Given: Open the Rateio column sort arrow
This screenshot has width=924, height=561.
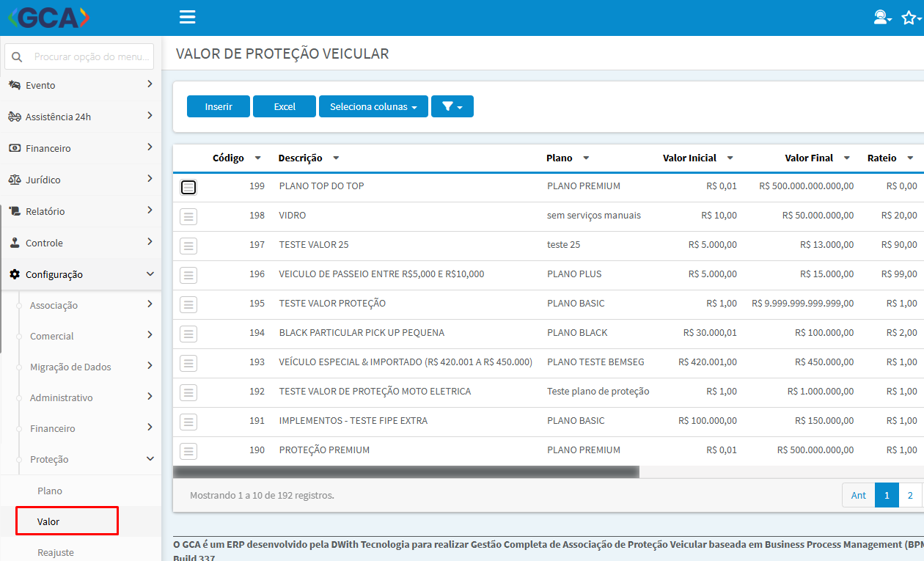Looking at the screenshot, I should coord(910,158).
